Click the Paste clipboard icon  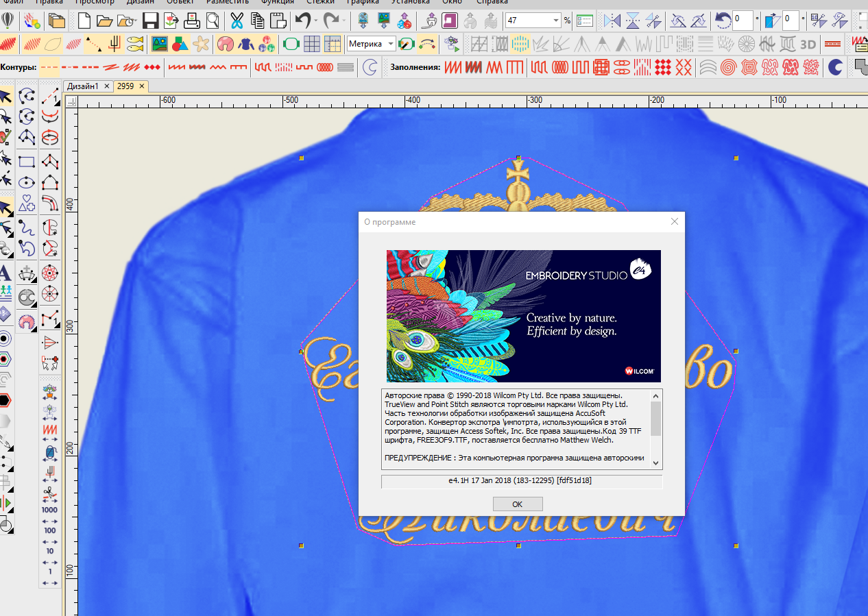pos(278,21)
